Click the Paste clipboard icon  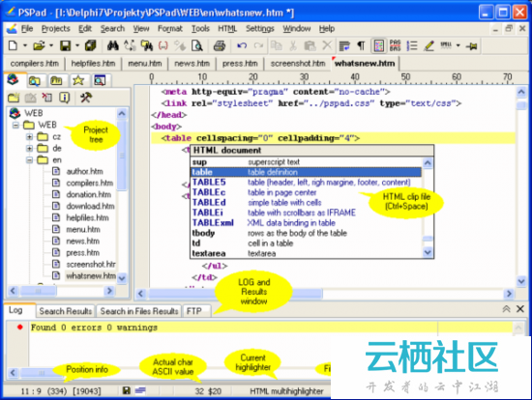click(310, 45)
